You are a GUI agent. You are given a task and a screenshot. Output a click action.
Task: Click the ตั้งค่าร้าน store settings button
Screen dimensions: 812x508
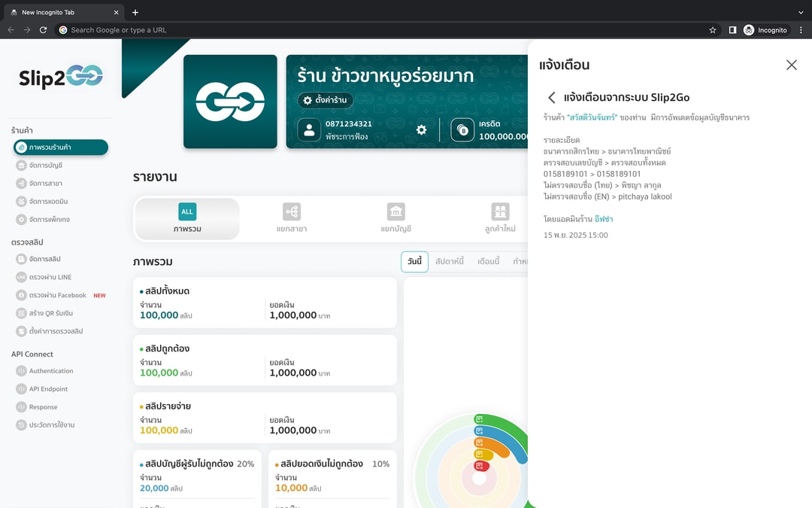point(326,100)
